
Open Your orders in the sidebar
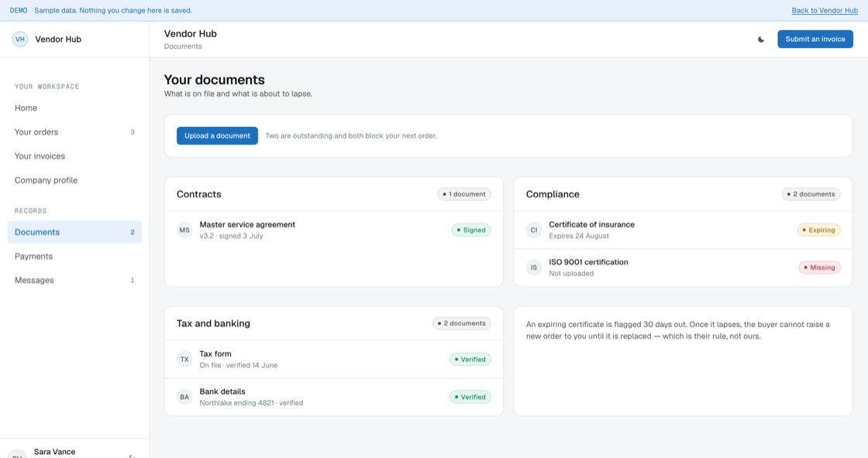click(74, 132)
